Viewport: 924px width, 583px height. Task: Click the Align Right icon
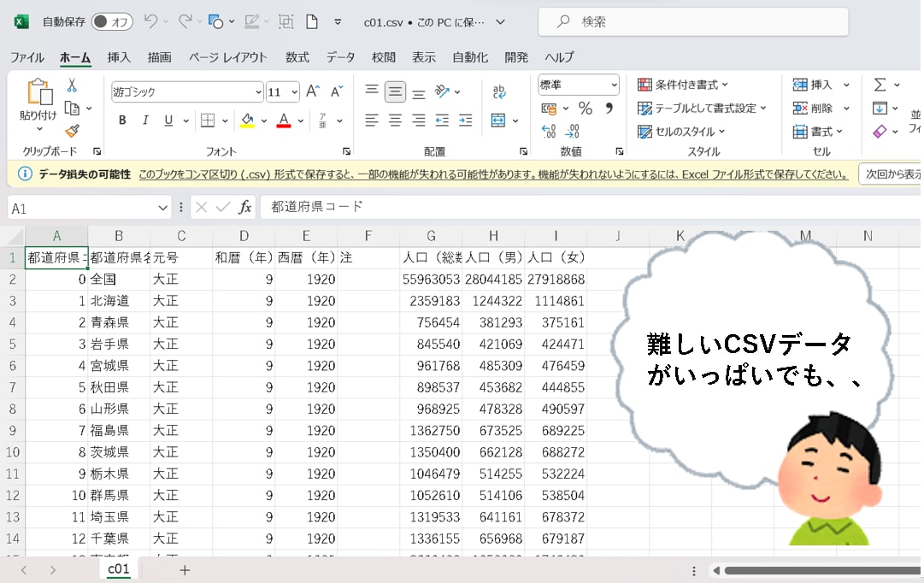[418, 121]
